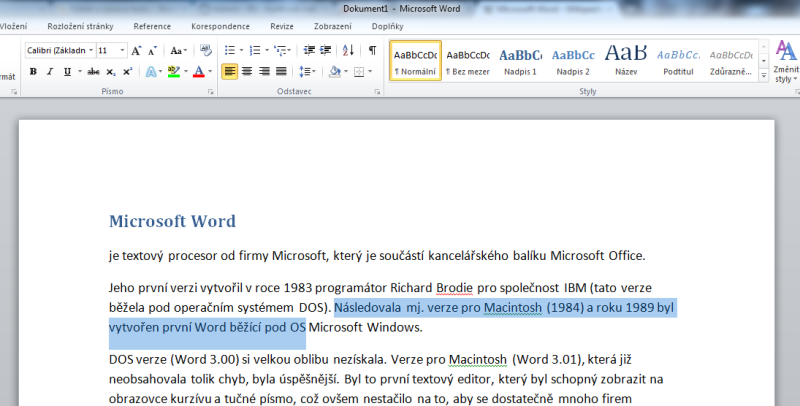Apply the Normální style
The image size is (800, 406).
coord(415,61)
